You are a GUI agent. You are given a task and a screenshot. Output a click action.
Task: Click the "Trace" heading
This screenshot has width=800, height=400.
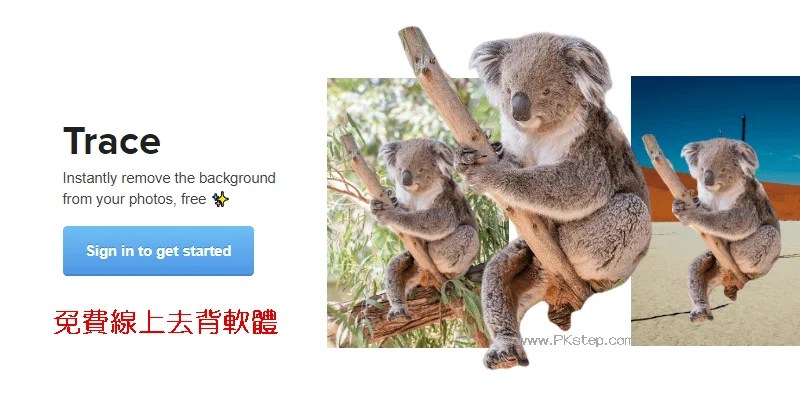click(x=112, y=141)
